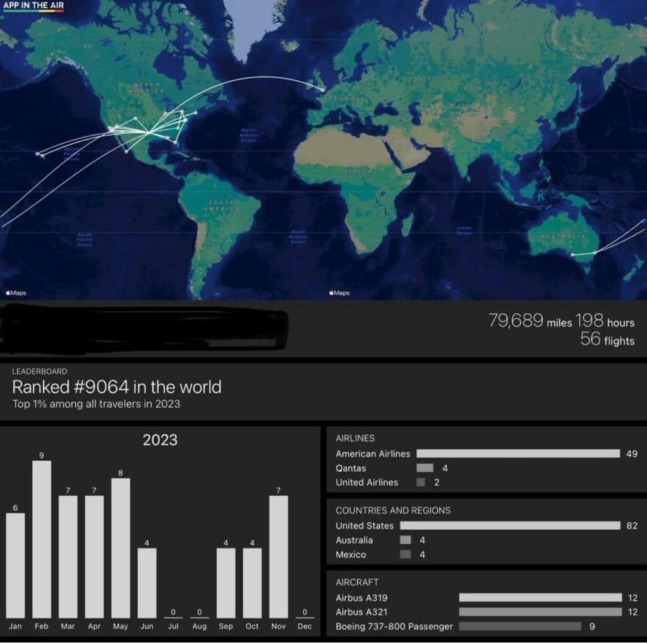Click the 2023 chart title
The height and width of the screenshot is (644, 647).
coord(160,440)
